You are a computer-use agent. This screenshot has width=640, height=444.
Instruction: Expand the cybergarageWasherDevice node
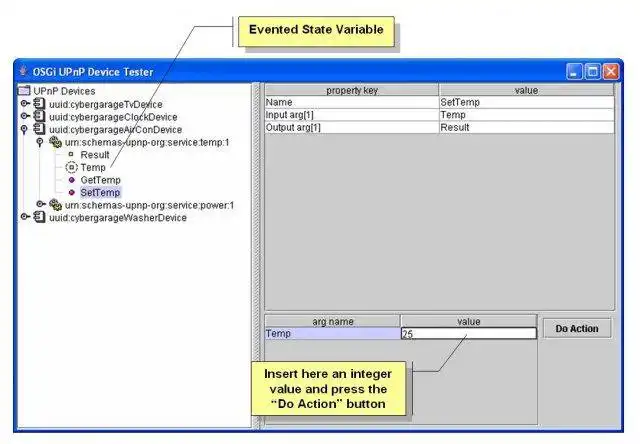[25, 217]
